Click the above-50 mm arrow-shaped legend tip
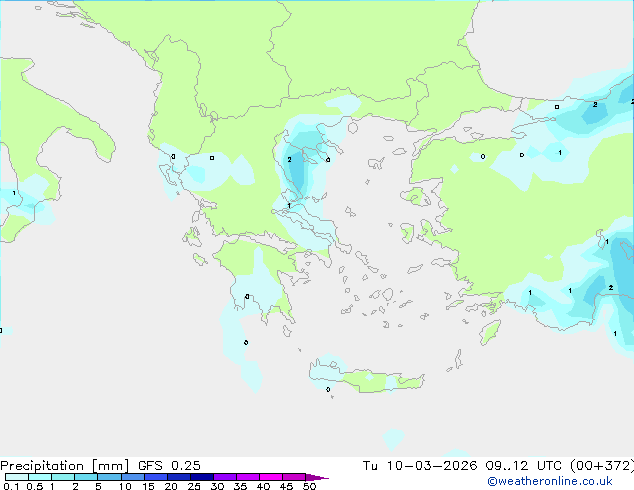Image resolution: width=634 pixels, height=490 pixels. click(317, 477)
